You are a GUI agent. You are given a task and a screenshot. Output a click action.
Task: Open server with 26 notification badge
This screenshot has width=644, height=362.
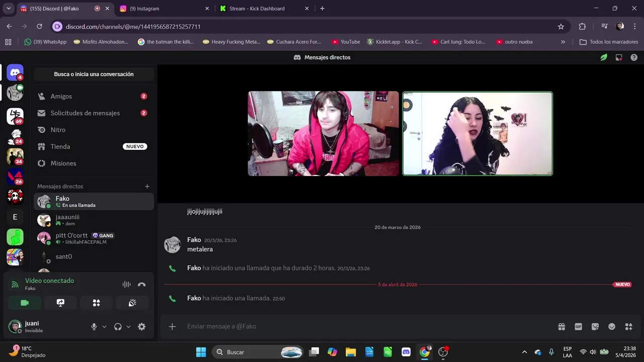pyautogui.click(x=15, y=176)
